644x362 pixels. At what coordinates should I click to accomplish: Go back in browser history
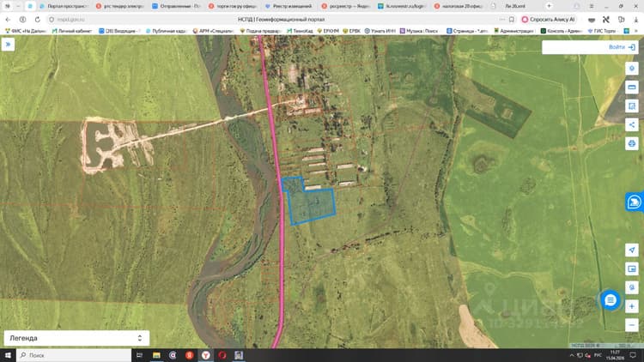pos(8,19)
